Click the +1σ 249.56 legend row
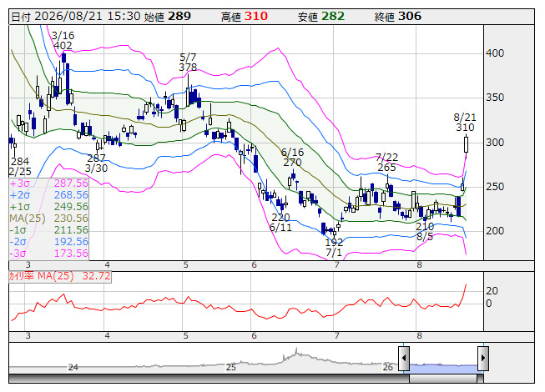The width and height of the screenshot is (545, 392). coord(48,207)
